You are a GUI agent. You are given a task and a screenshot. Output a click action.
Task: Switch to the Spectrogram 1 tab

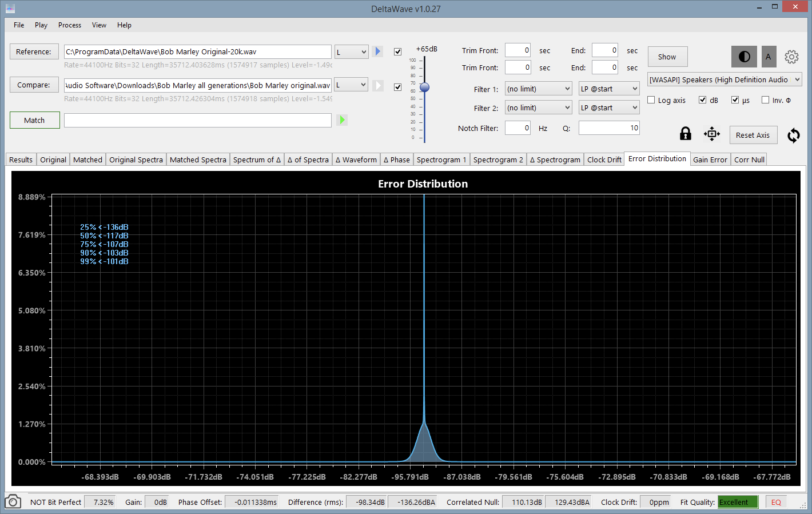pyautogui.click(x=441, y=160)
